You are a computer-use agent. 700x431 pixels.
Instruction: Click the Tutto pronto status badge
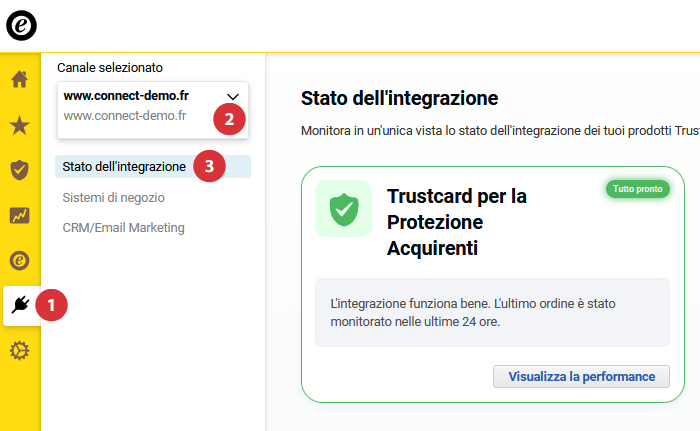tap(637, 189)
